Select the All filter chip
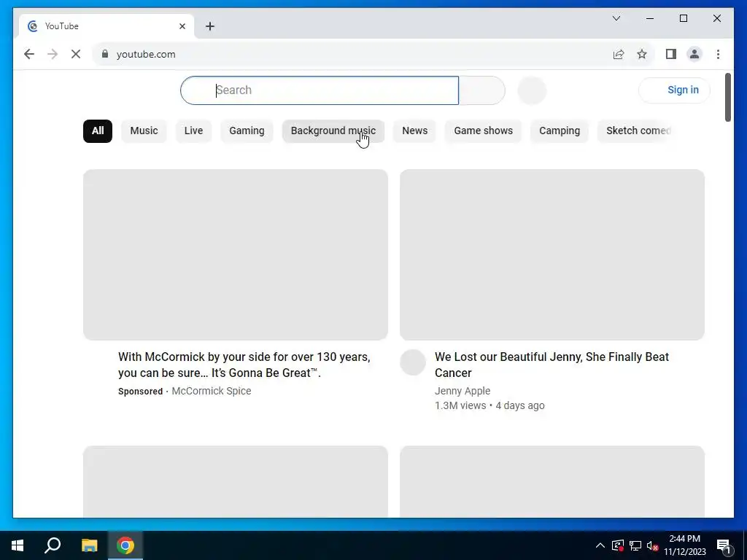 coord(98,131)
